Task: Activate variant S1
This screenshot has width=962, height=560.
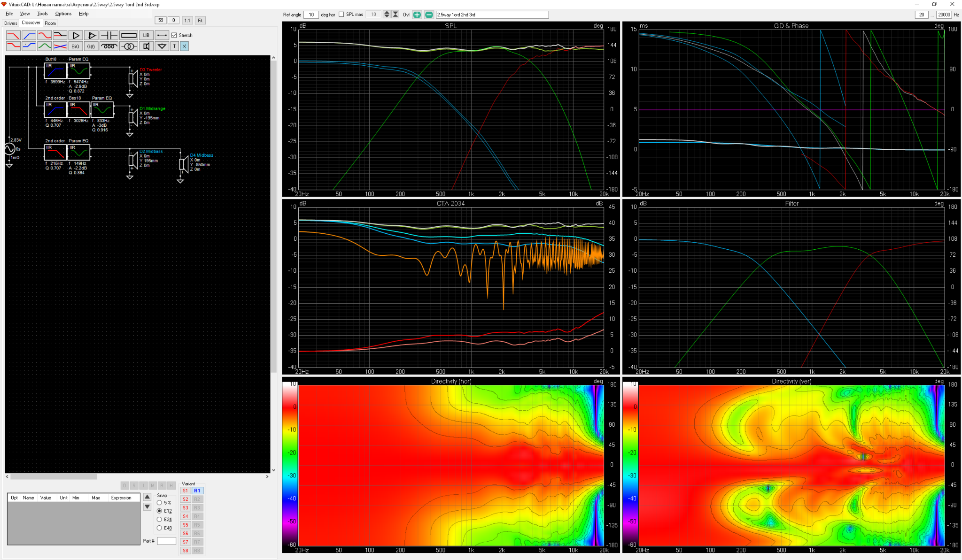Action: (186, 491)
